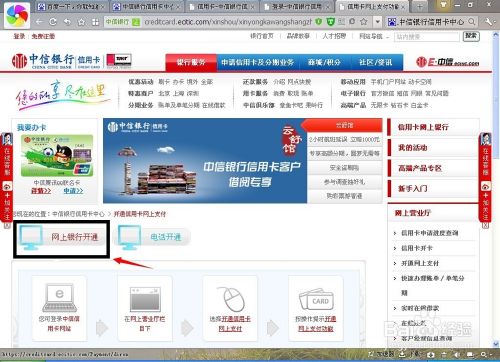Open the 银行首页 link in top bar
500x362 pixels.
tap(262, 36)
